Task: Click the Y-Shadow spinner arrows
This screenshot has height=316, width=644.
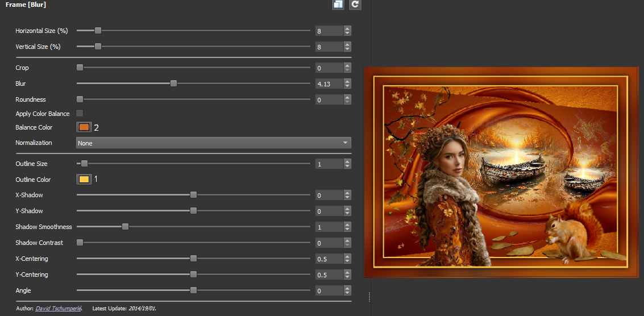Action: click(347, 211)
